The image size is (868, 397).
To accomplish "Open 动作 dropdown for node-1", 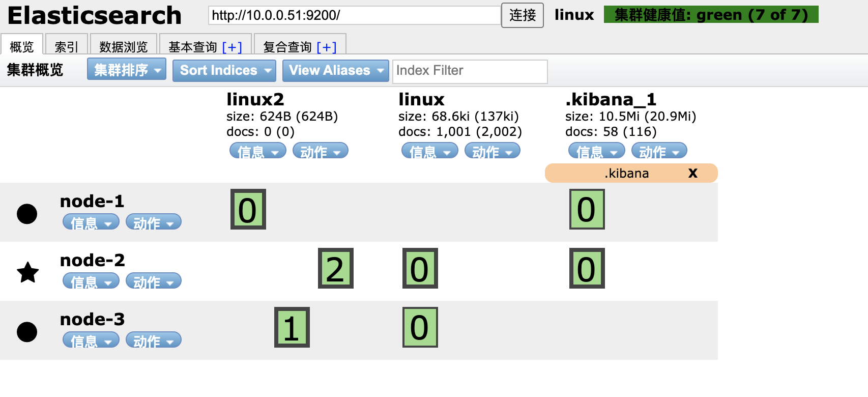I will 154,222.
